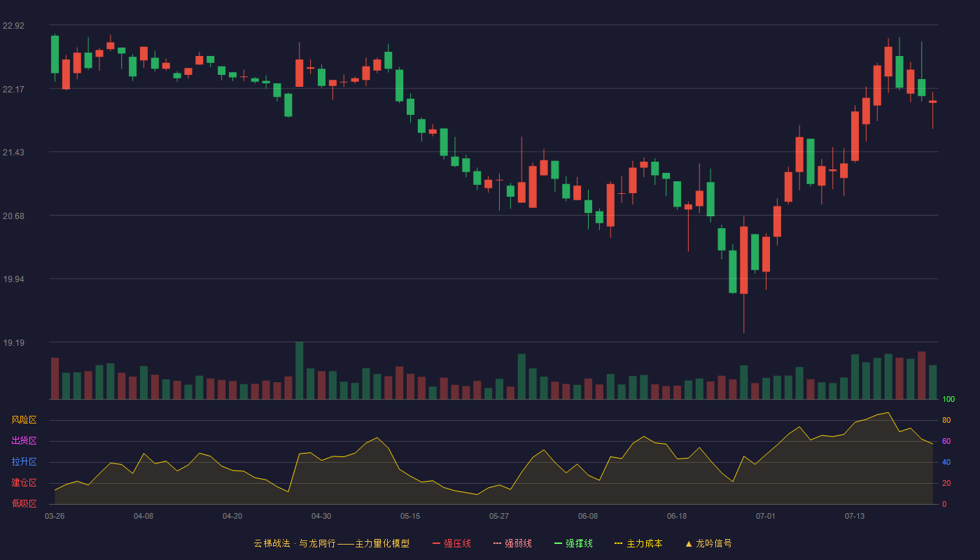Click the 07-13 date label

pyautogui.click(x=855, y=516)
